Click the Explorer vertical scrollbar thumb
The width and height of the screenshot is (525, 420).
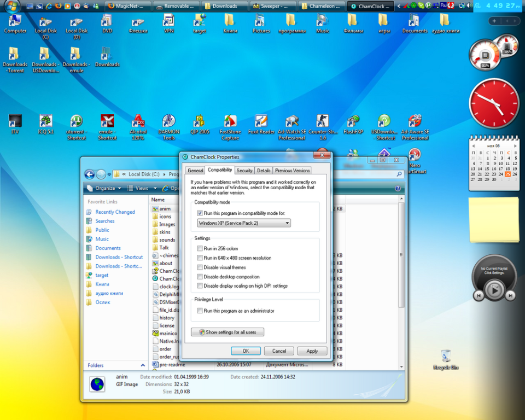click(401, 254)
